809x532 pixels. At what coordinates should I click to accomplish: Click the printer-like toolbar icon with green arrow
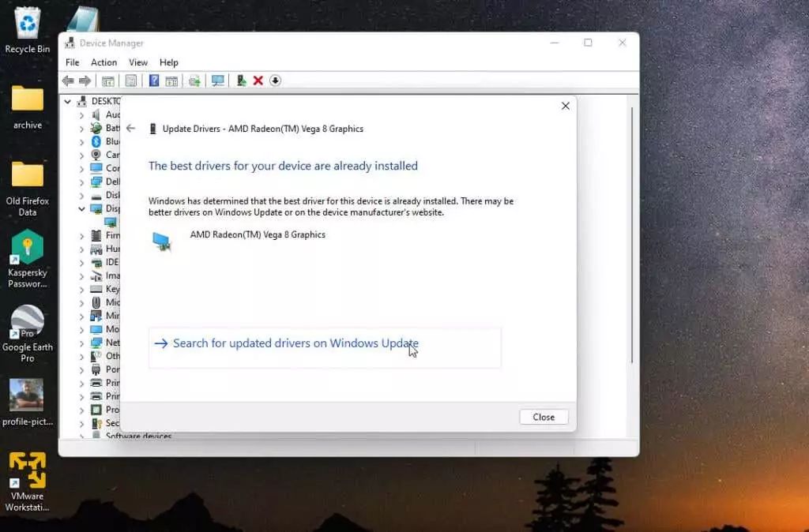(194, 81)
